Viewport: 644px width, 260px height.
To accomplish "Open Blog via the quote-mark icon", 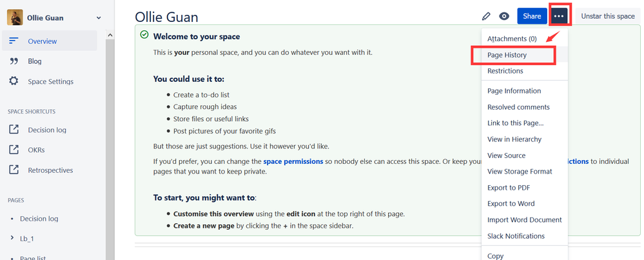I will point(14,61).
